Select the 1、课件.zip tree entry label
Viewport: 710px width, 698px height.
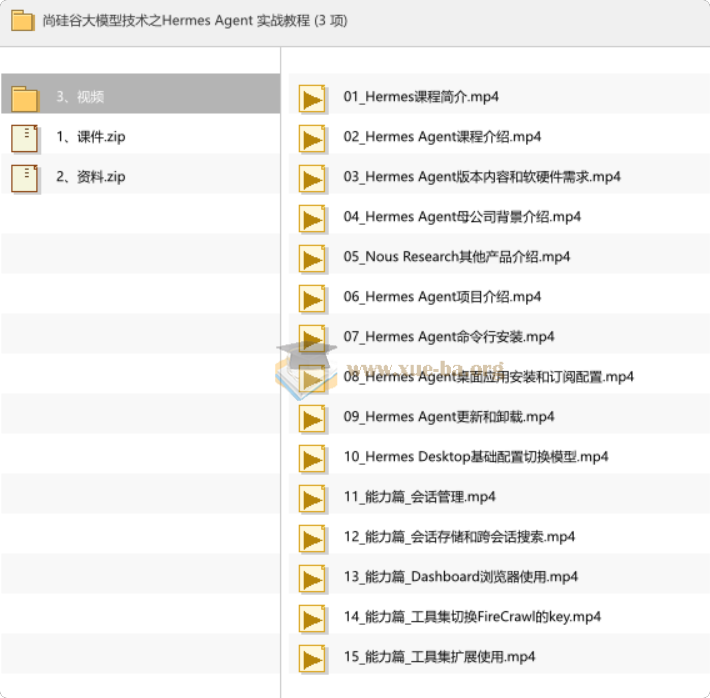tap(91, 137)
